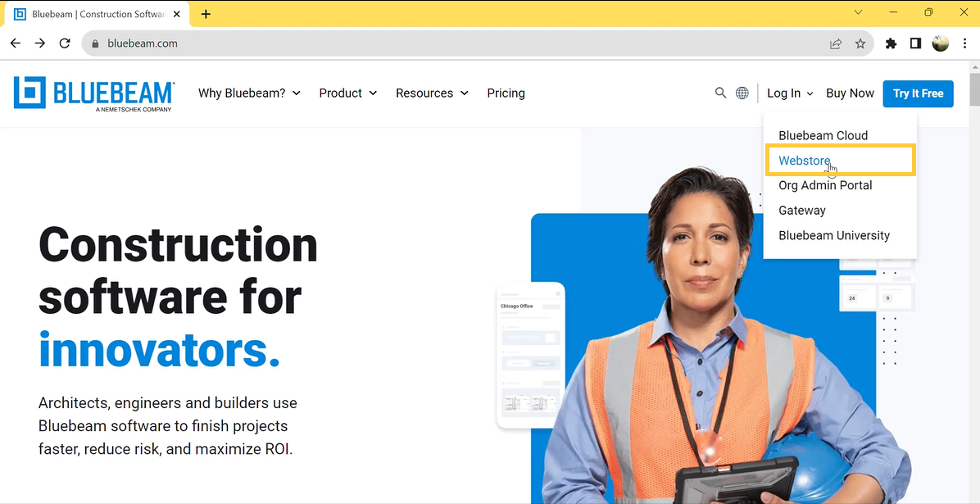Expand the Resources dropdown menu
The image size is (980, 504).
click(432, 93)
